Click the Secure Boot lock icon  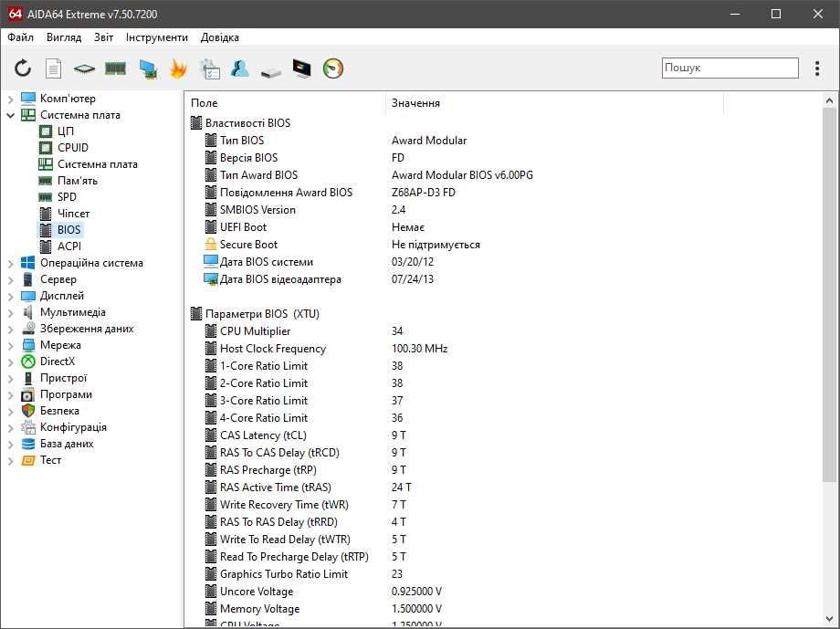coord(211,245)
